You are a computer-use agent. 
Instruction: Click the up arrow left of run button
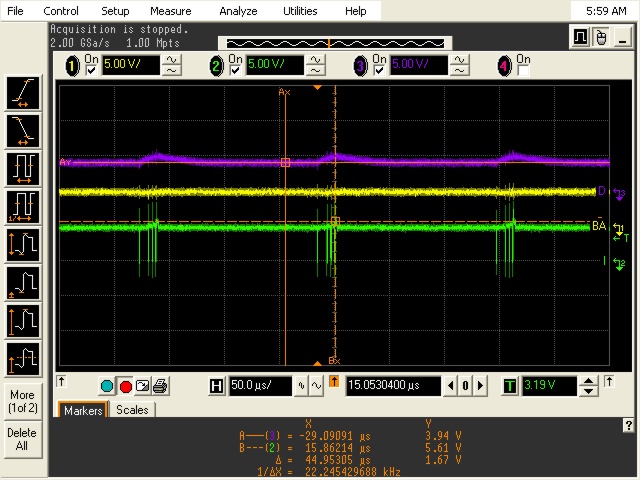pos(61,382)
